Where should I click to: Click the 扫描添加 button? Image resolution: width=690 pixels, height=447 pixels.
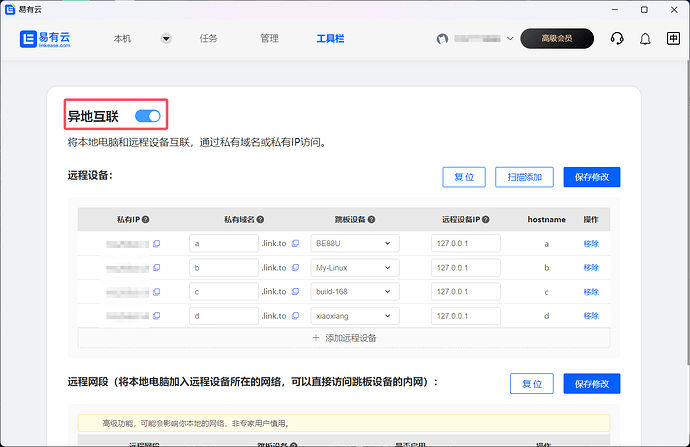click(524, 177)
